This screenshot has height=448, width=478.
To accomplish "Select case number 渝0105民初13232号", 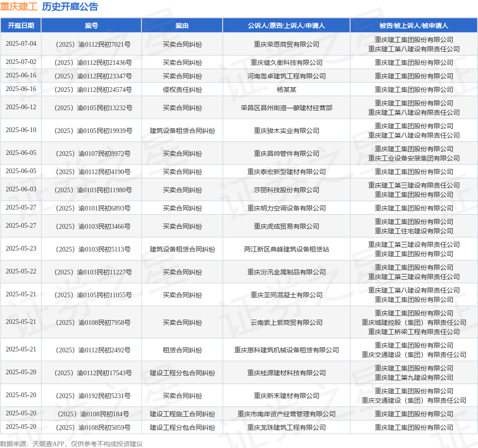I will click(93, 108).
